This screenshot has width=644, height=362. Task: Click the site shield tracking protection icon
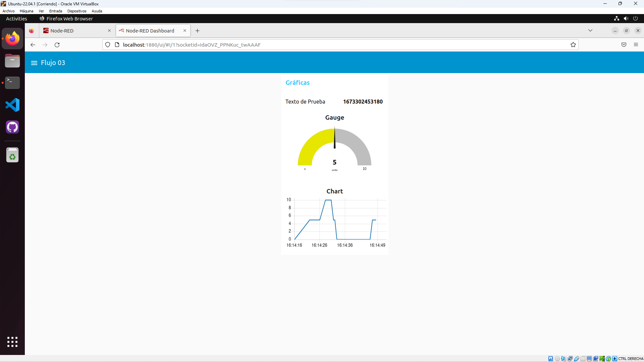pyautogui.click(x=108, y=45)
